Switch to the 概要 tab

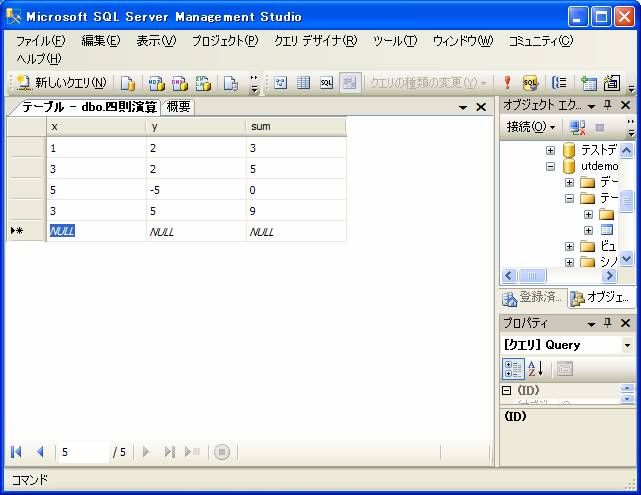pyautogui.click(x=178, y=107)
